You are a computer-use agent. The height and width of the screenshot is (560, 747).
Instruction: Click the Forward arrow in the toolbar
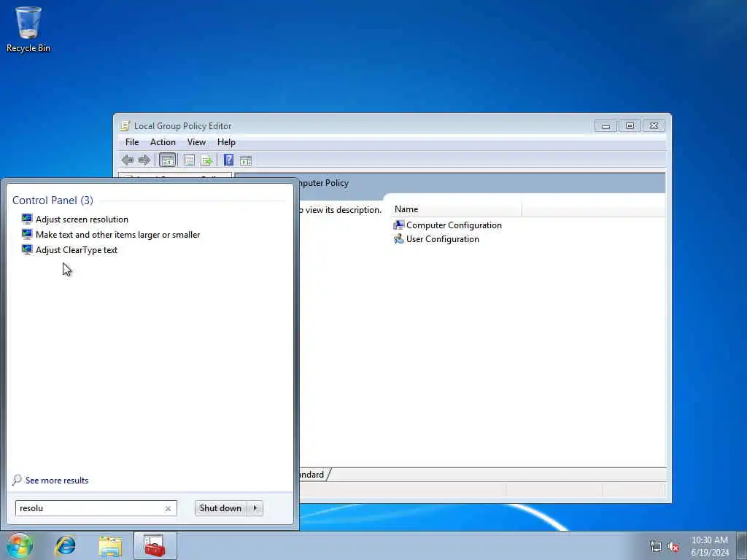(x=144, y=160)
